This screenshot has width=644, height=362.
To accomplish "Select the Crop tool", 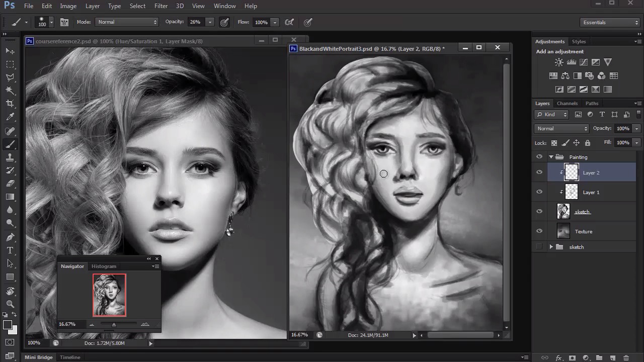I will [x=10, y=104].
